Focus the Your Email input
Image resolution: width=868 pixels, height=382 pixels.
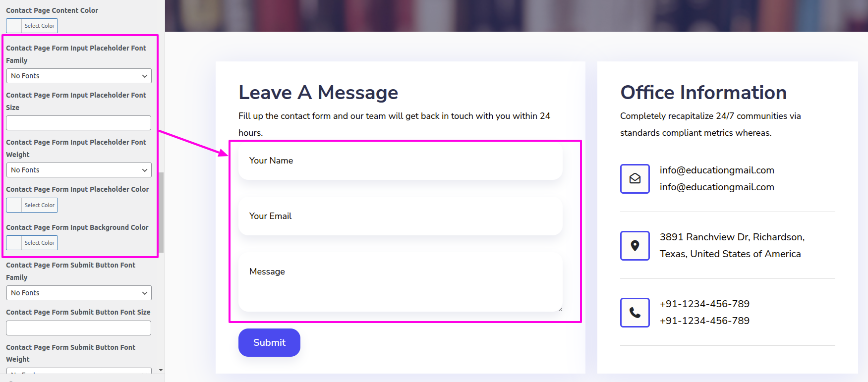click(x=400, y=216)
